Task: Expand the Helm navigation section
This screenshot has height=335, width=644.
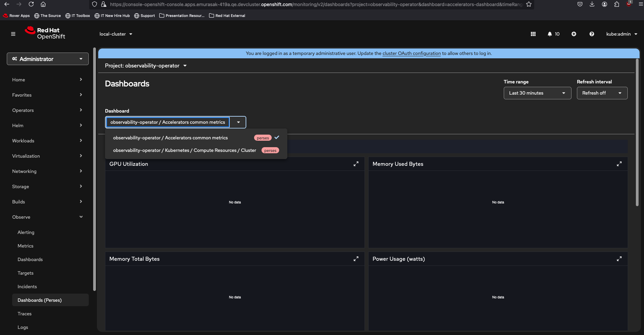Action: [x=47, y=125]
